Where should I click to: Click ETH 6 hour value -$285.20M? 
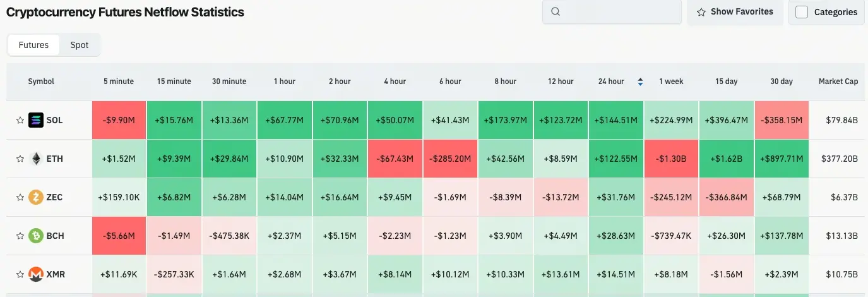tap(450, 159)
